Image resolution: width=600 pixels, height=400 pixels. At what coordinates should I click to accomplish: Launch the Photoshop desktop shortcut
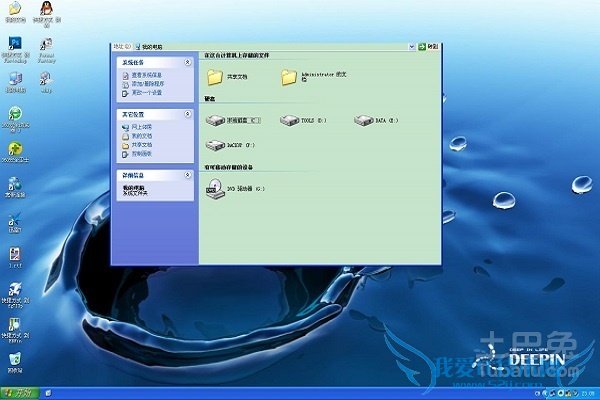(x=15, y=50)
